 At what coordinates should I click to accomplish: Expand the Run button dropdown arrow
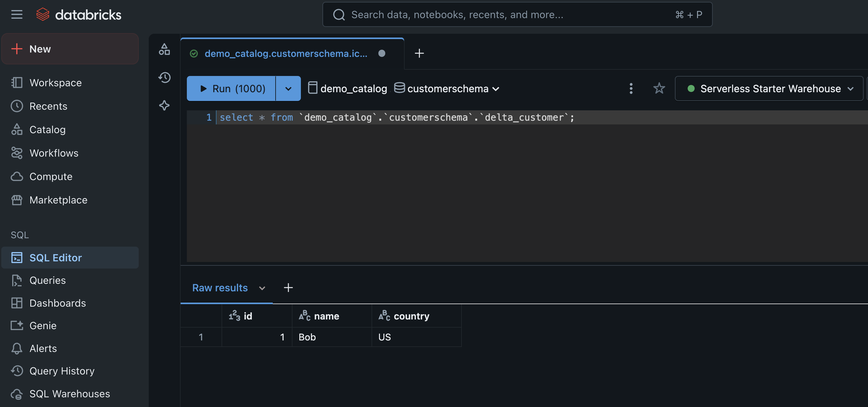(288, 89)
